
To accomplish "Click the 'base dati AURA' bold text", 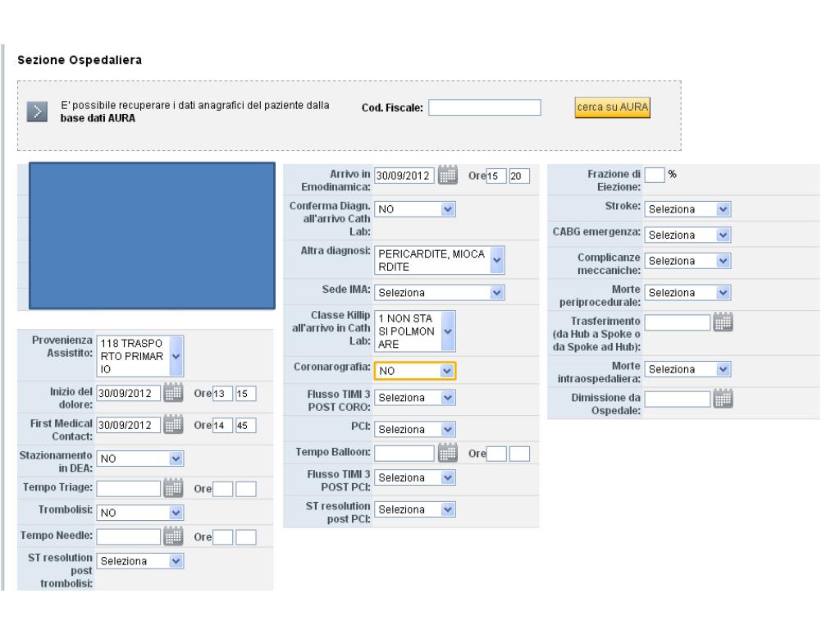I will click(x=98, y=118).
